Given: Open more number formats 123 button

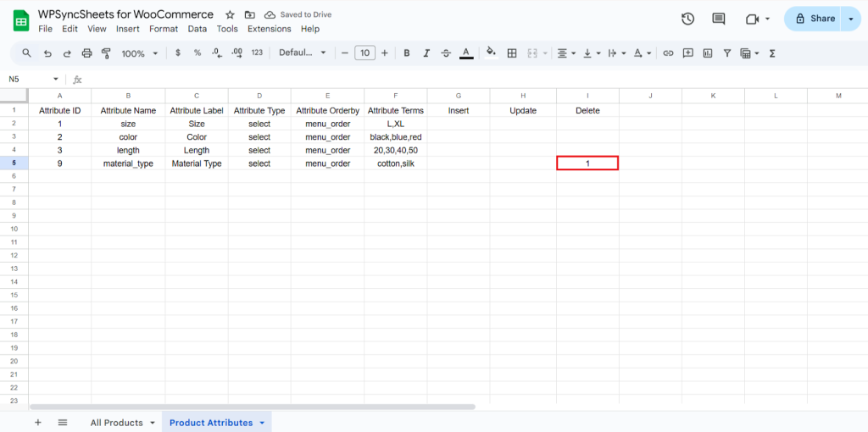Looking at the screenshot, I should point(257,53).
